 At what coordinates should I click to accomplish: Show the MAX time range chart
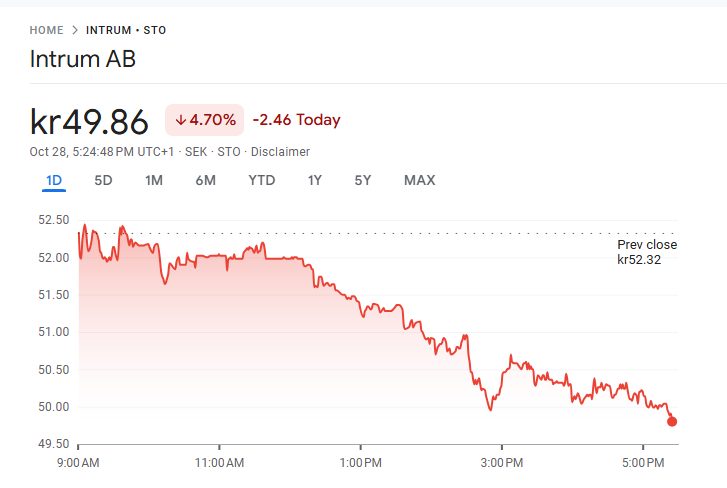[419, 181]
